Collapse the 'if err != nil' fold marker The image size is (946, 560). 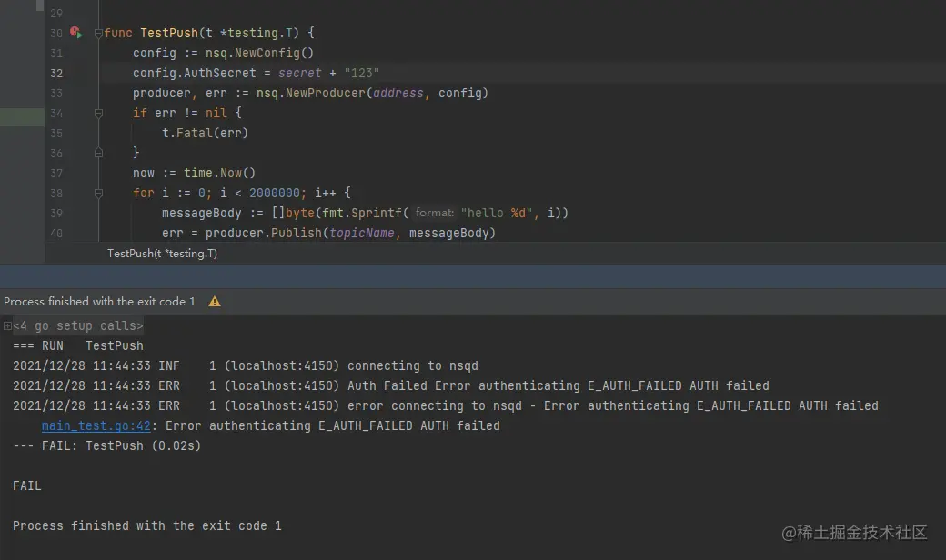coord(98,114)
